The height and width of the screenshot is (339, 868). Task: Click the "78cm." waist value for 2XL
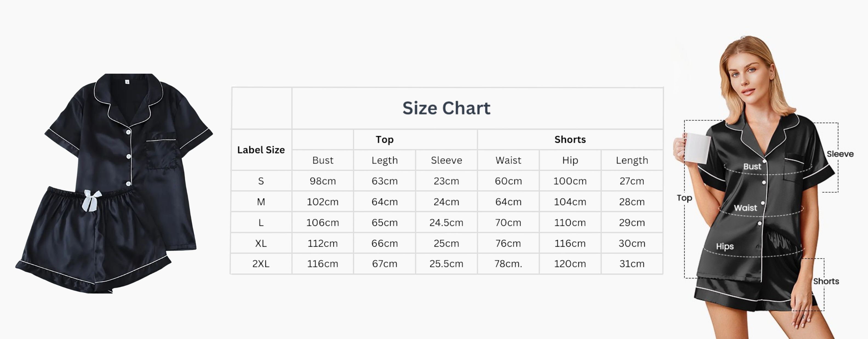[x=508, y=264]
